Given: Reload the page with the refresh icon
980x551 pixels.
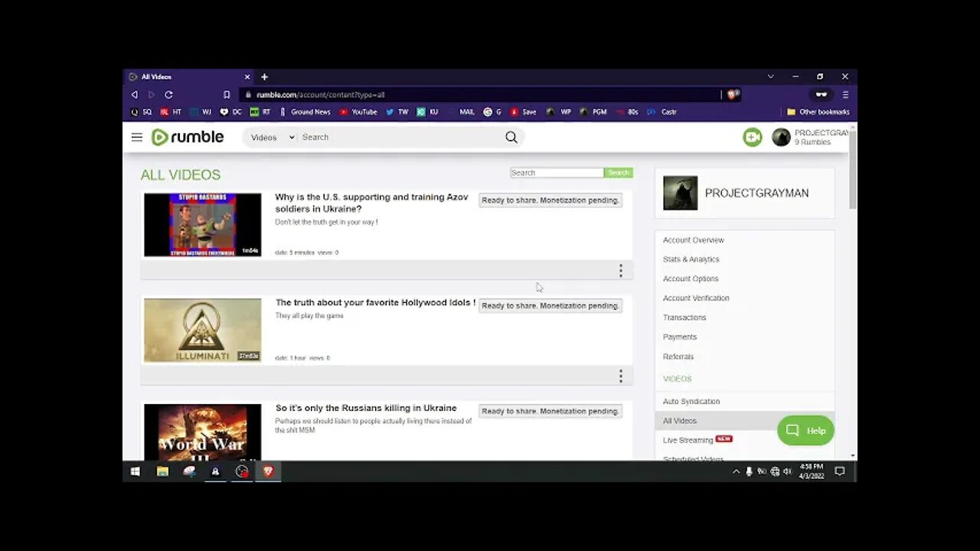Looking at the screenshot, I should 168,95.
